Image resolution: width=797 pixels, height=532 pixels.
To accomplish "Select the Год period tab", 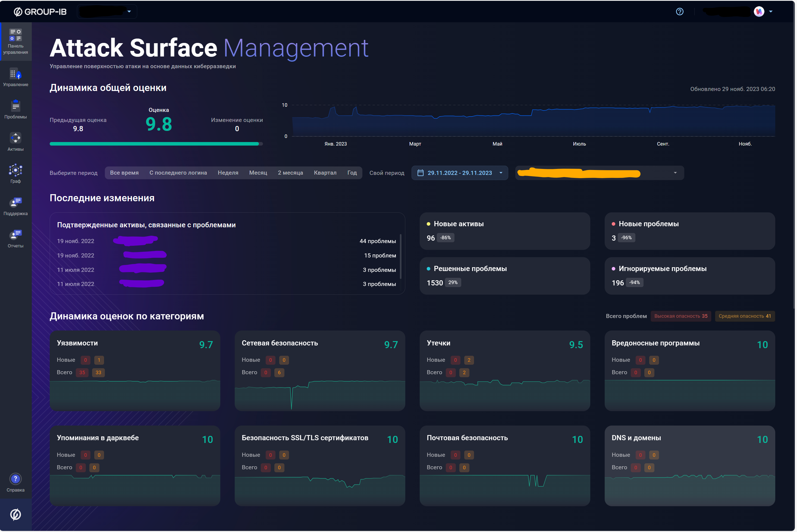I will point(352,173).
